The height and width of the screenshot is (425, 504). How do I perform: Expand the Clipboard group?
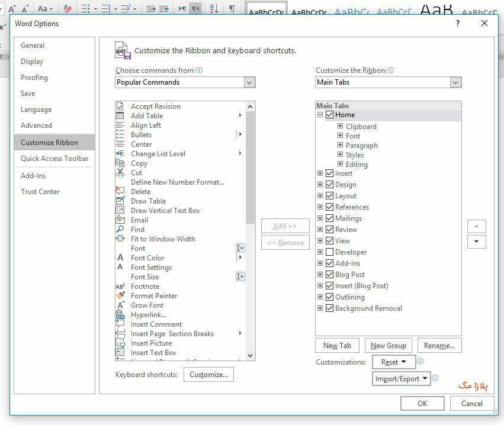pyautogui.click(x=340, y=126)
